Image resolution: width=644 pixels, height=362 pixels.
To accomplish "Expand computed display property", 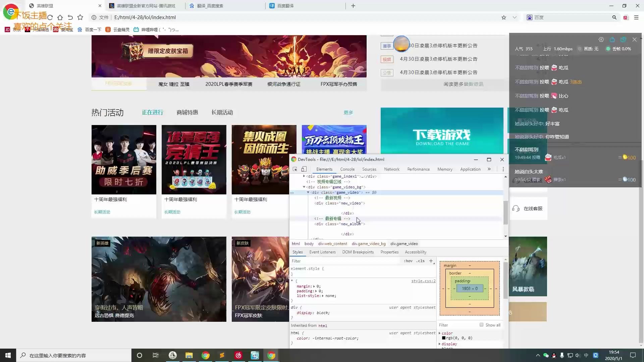I will (x=440, y=344).
